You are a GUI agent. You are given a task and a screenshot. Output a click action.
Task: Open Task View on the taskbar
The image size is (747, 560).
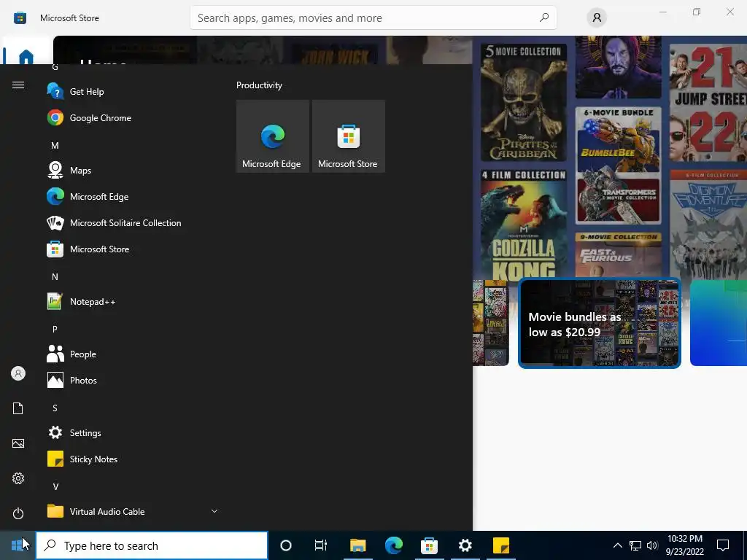point(321,545)
